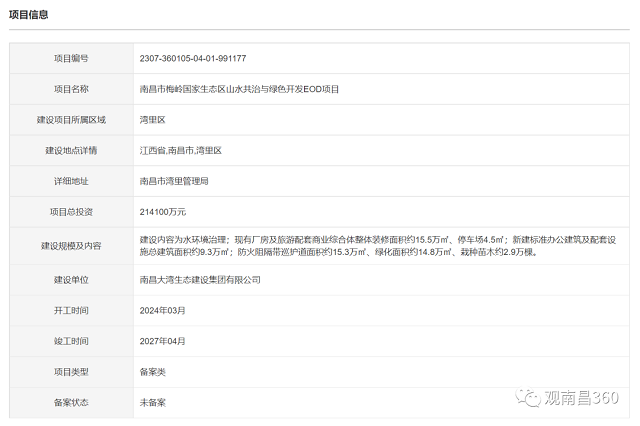Click the 观南昌360 watermark text
640x426 pixels.
coord(582,399)
